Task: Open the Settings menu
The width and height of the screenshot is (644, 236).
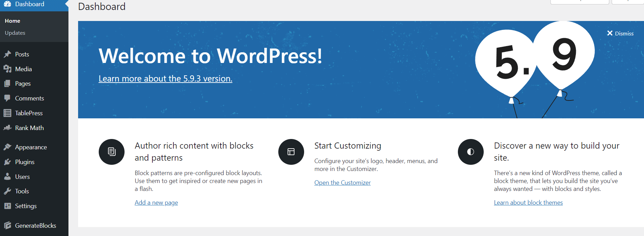Action: (34, 206)
